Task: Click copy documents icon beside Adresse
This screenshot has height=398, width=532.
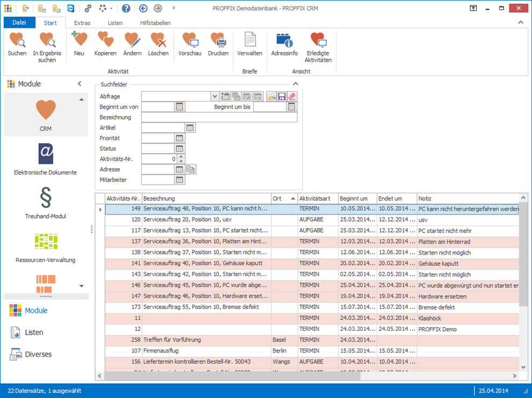Action: pyautogui.click(x=191, y=170)
